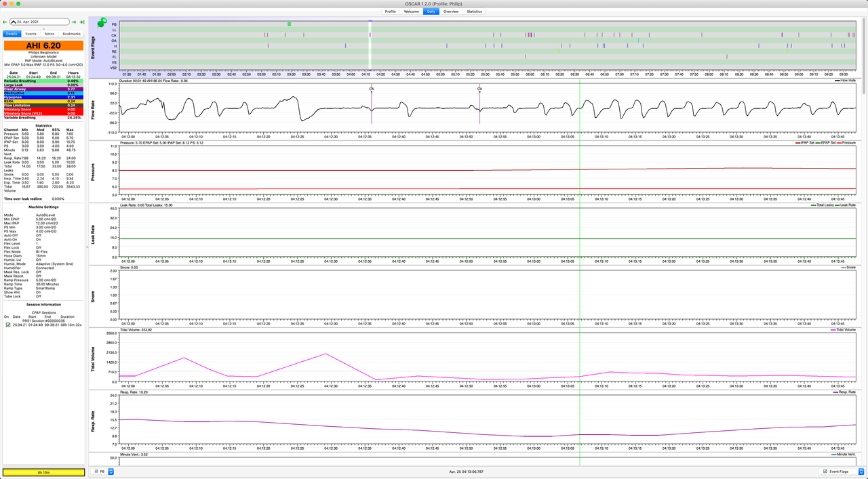Click the Hypopnea blue row

(x=43, y=97)
